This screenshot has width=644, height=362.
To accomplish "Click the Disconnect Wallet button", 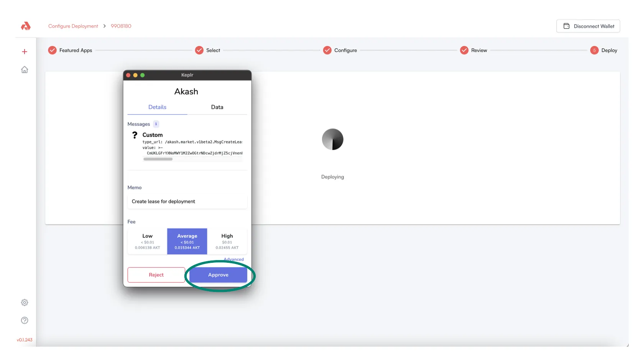I will 588,26.
